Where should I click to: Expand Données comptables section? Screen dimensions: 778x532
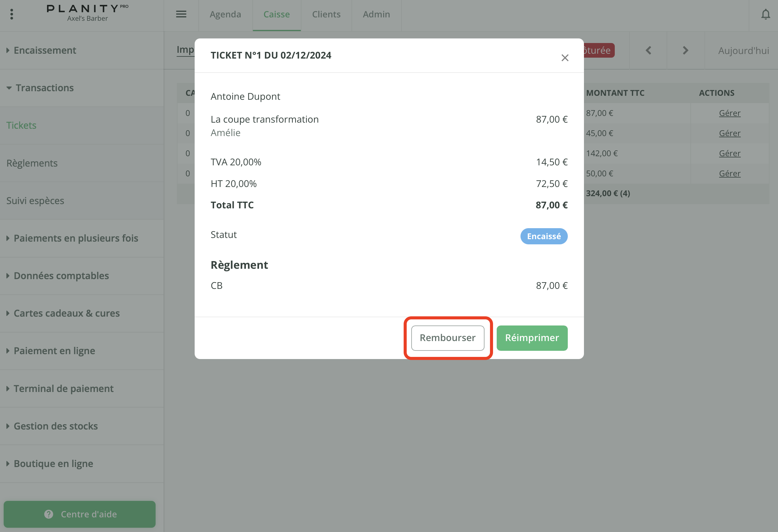(x=61, y=275)
